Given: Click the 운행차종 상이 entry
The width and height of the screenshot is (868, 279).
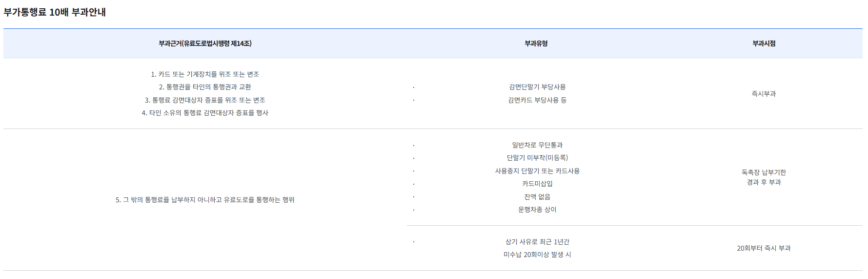Looking at the screenshot, I should click(537, 210).
